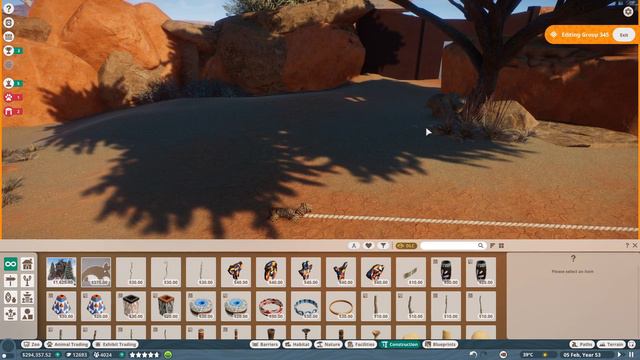640x360 pixels.
Task: Select the first black painted drum item
Action: tap(446, 272)
